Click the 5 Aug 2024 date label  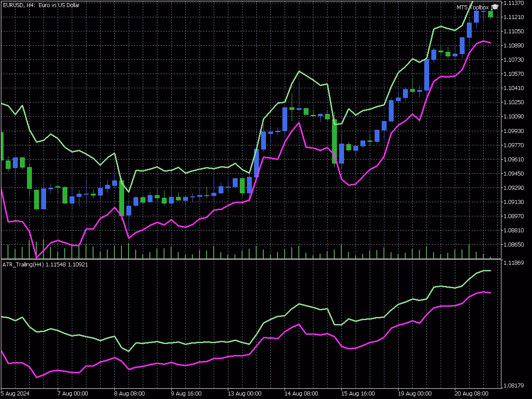pyautogui.click(x=15, y=393)
